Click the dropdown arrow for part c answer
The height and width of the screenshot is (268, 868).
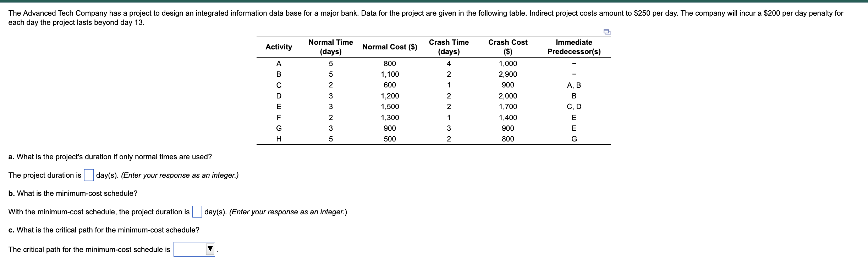(210, 250)
